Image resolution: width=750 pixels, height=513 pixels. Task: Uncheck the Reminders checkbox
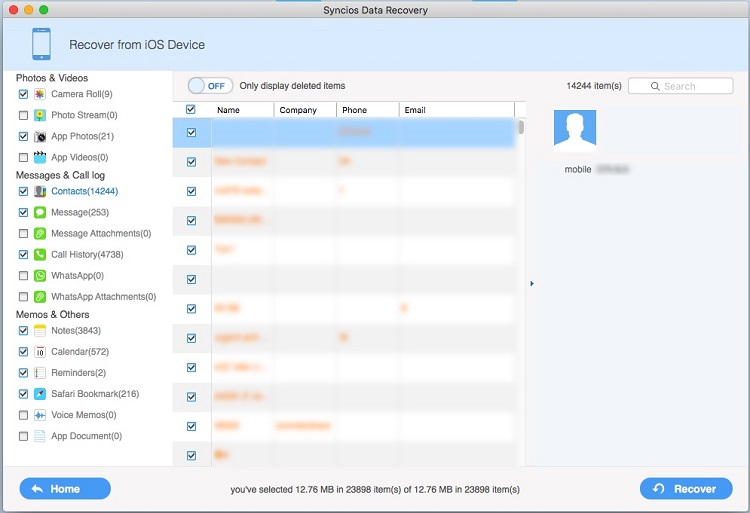point(23,373)
